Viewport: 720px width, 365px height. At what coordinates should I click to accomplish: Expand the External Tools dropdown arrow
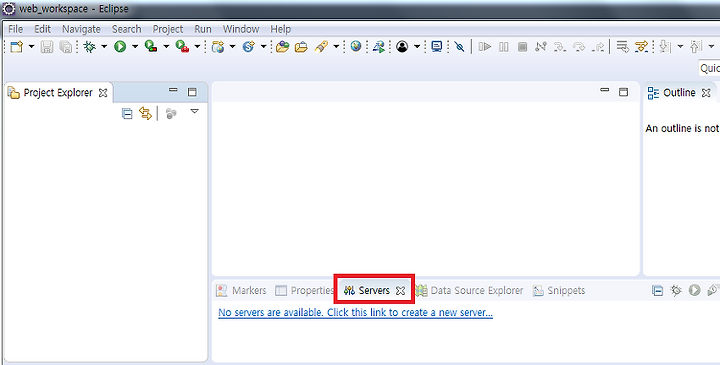(197, 46)
